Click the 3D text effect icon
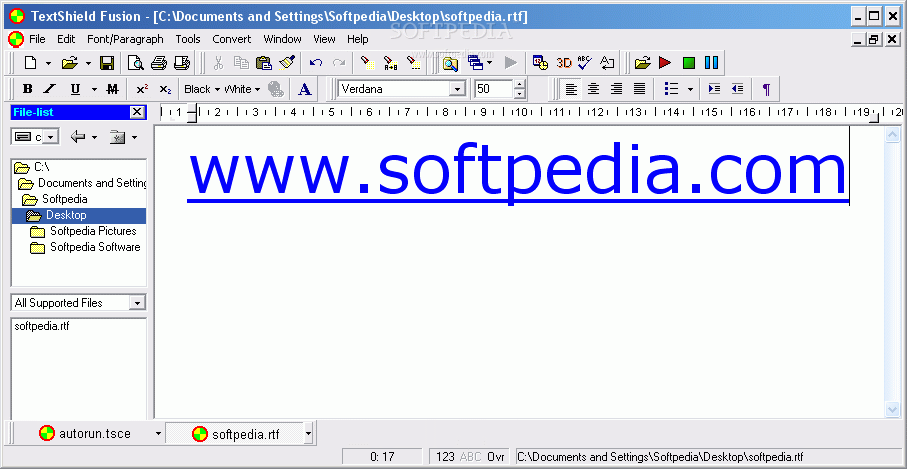907x469 pixels. pos(563,62)
